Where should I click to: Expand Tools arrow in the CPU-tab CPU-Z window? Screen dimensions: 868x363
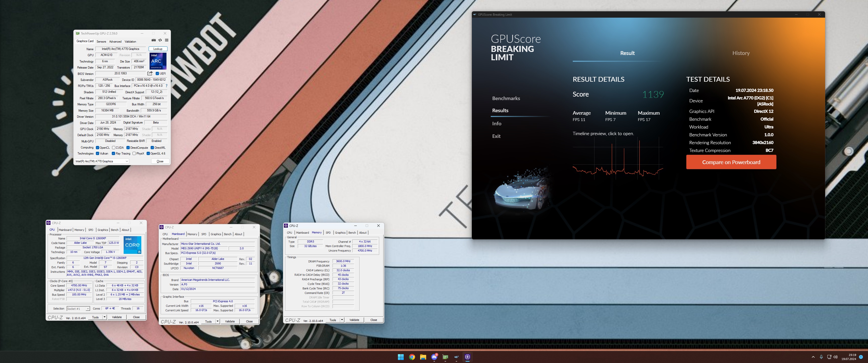104,317
